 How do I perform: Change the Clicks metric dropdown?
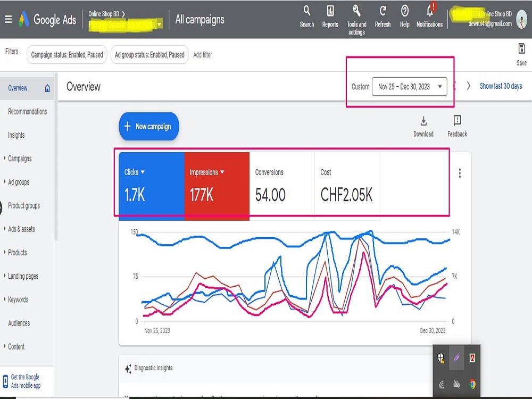tap(143, 172)
